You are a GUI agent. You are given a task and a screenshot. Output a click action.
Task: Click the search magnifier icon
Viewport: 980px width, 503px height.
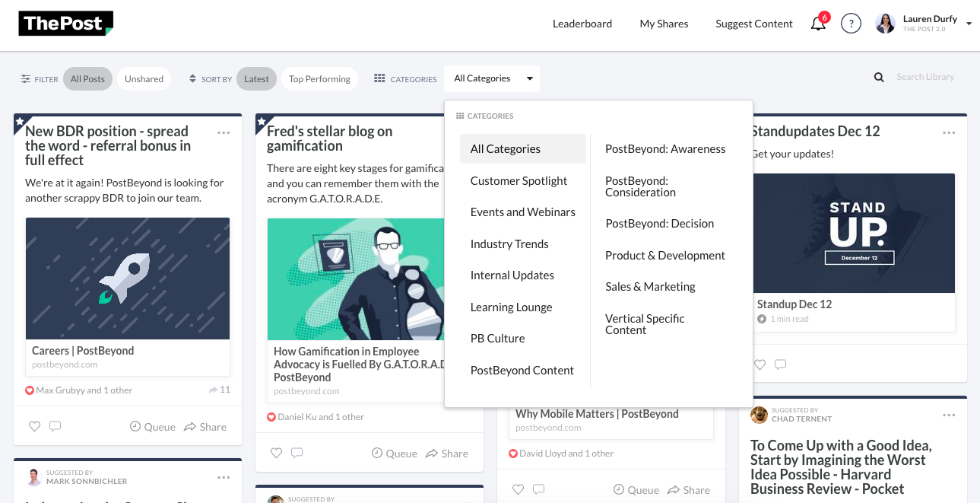click(879, 77)
